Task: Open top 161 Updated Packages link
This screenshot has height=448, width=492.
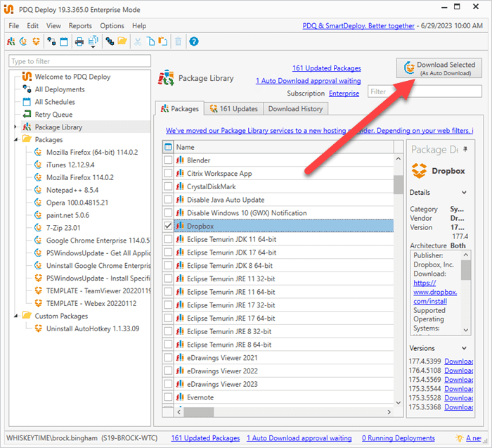Action: click(x=327, y=68)
